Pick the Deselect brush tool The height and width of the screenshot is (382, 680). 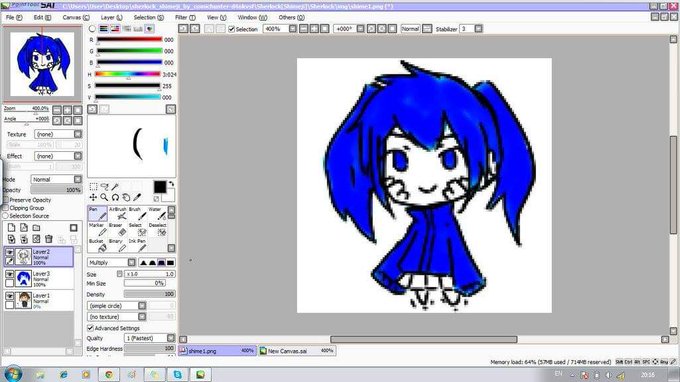[x=157, y=230]
